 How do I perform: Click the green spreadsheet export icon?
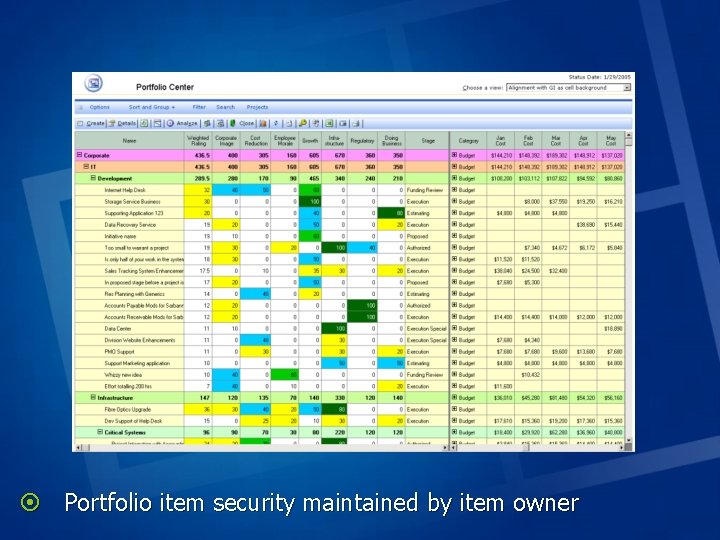tap(329, 124)
